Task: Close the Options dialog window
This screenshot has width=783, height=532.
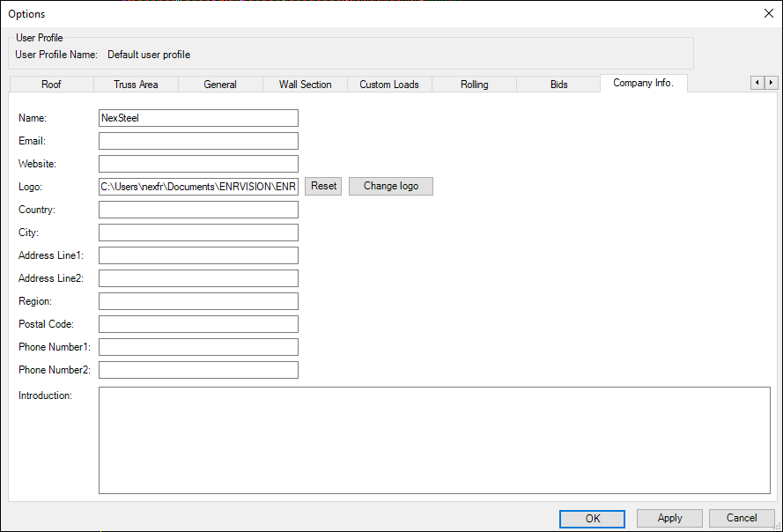Action: click(x=767, y=13)
